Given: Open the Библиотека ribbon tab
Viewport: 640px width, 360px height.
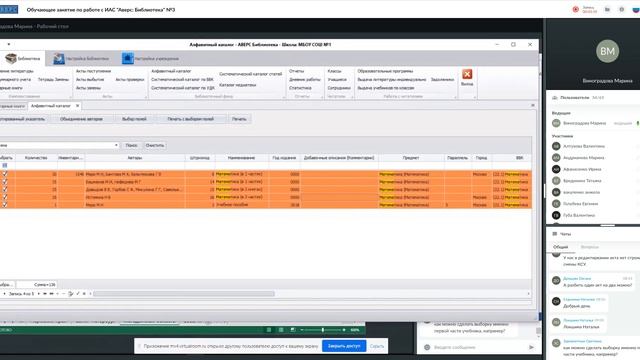Looking at the screenshot, I should click(x=23, y=58).
